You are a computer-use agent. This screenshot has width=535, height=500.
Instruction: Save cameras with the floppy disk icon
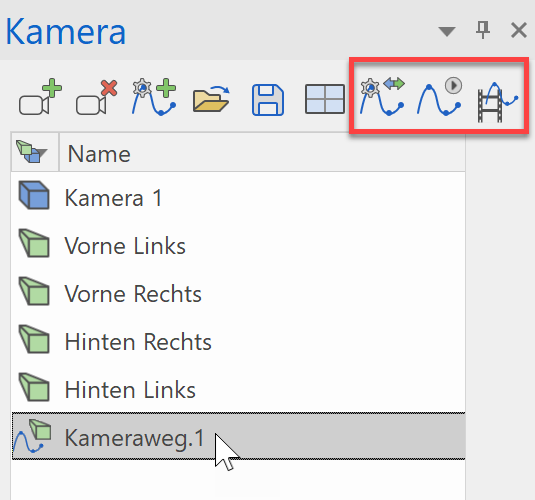click(268, 100)
